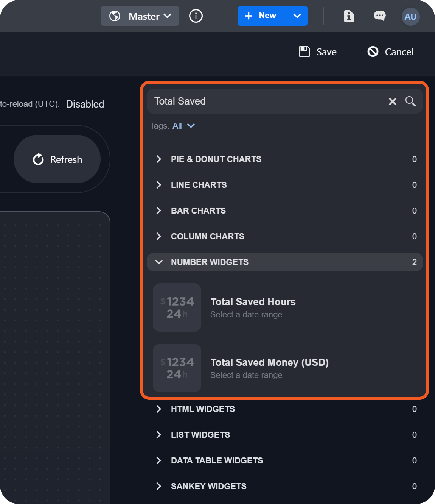The width and height of the screenshot is (435, 504).
Task: Click the Total Saved search field
Action: coord(265,101)
